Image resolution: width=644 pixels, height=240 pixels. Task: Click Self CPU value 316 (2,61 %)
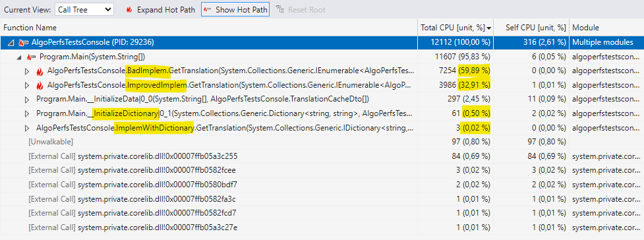coord(544,42)
